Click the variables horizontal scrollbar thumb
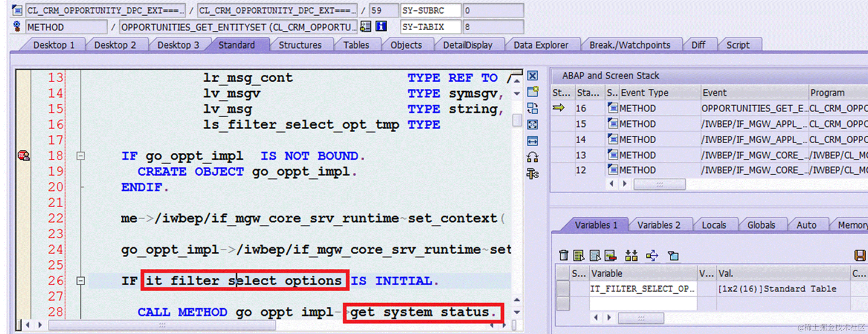 coord(641,318)
